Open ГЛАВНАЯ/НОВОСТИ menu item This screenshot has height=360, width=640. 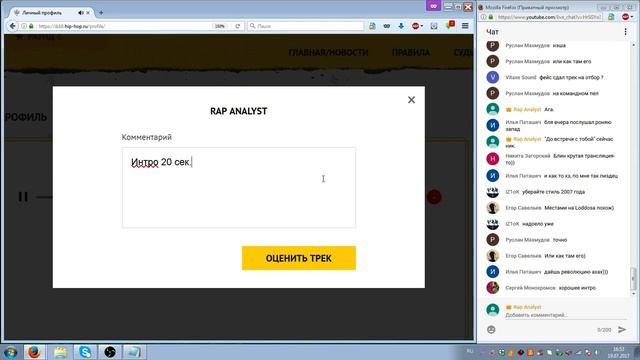328,53
